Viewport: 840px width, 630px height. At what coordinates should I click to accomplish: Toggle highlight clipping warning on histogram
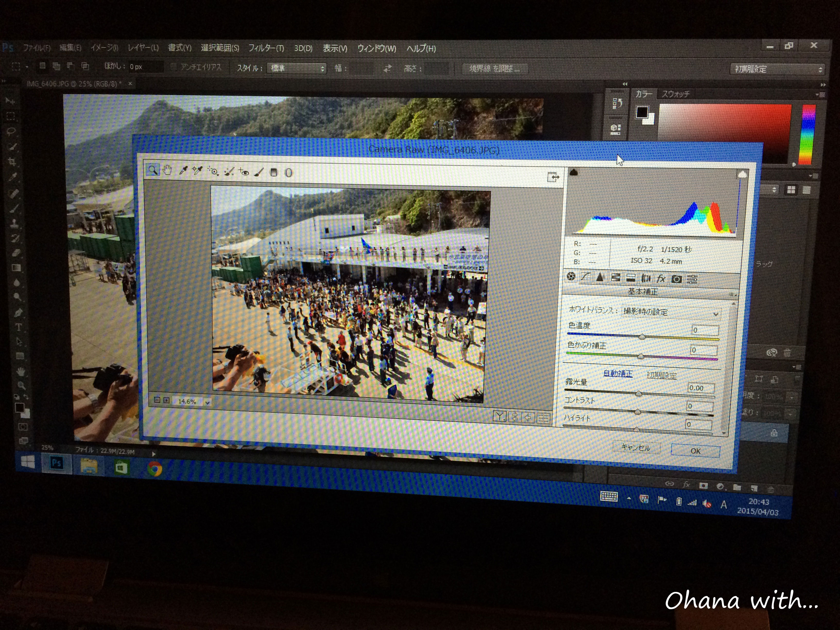pyautogui.click(x=742, y=175)
